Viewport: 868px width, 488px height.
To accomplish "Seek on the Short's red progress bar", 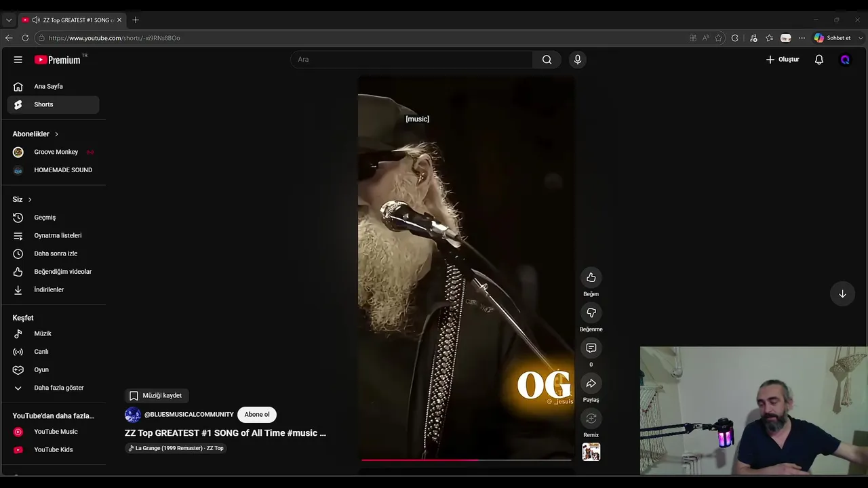I will click(467, 460).
